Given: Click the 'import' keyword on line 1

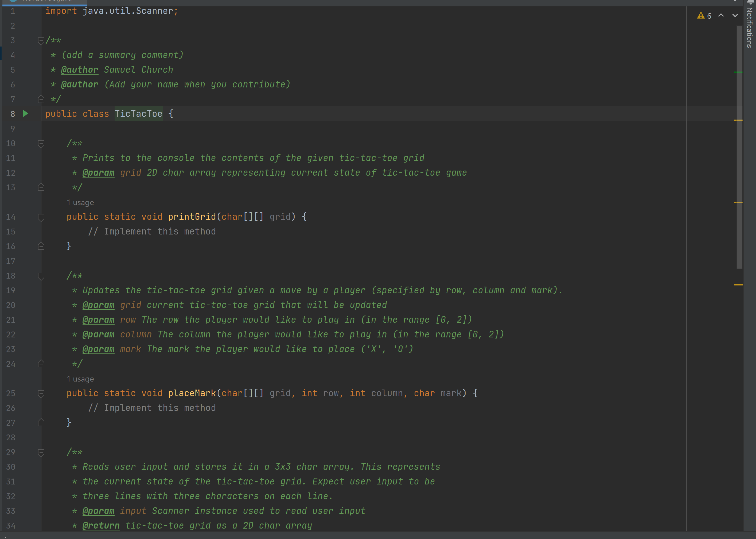Looking at the screenshot, I should pos(61,11).
